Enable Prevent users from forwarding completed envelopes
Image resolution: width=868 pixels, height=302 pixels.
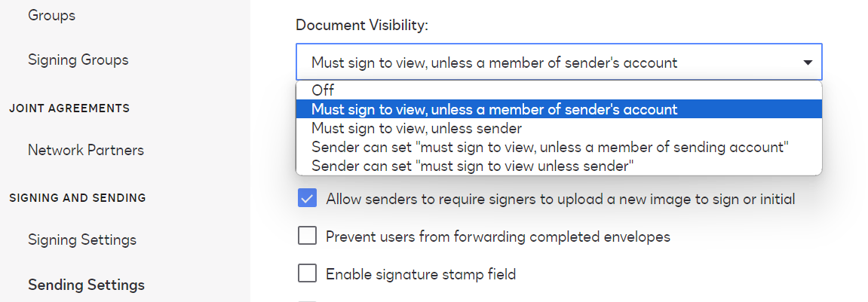[307, 236]
